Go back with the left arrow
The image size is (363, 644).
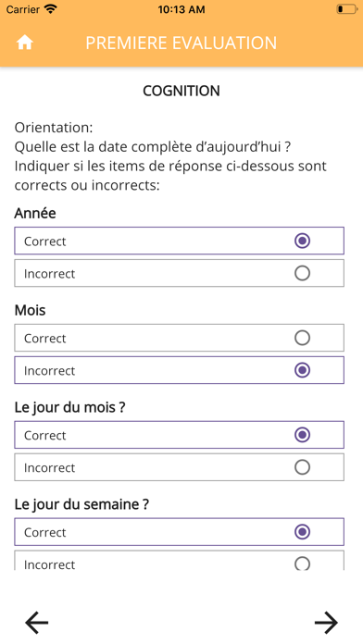37,622
